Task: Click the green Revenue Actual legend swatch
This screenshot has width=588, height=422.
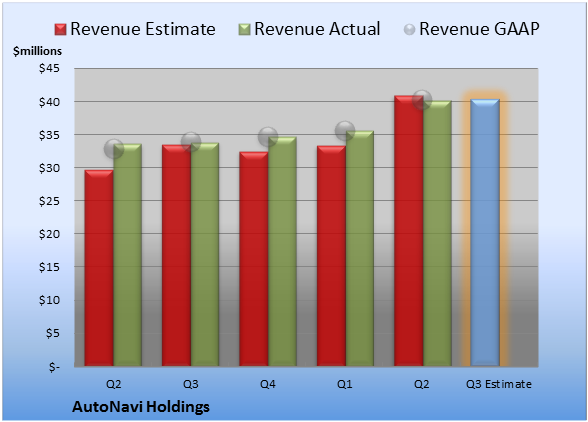Action: [x=244, y=30]
